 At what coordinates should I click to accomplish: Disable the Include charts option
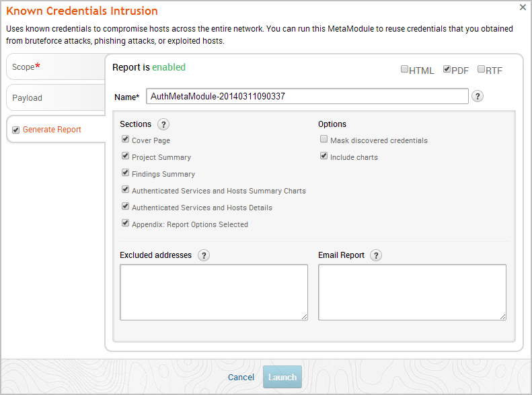(x=324, y=157)
